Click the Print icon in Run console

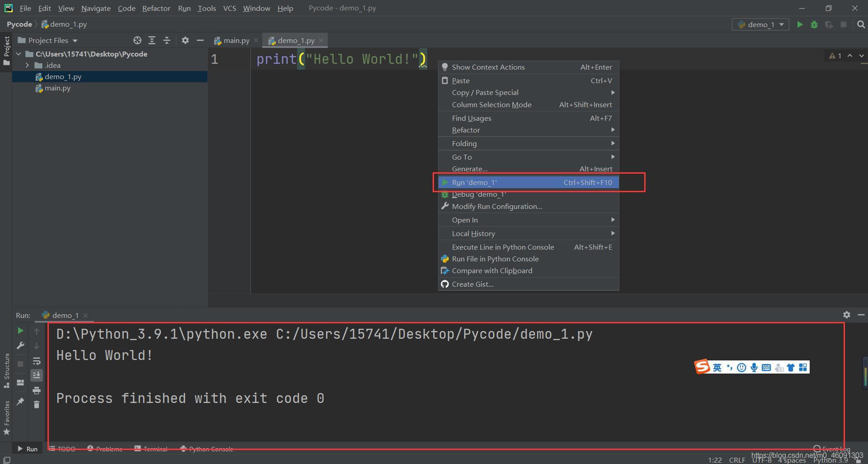[x=37, y=390]
